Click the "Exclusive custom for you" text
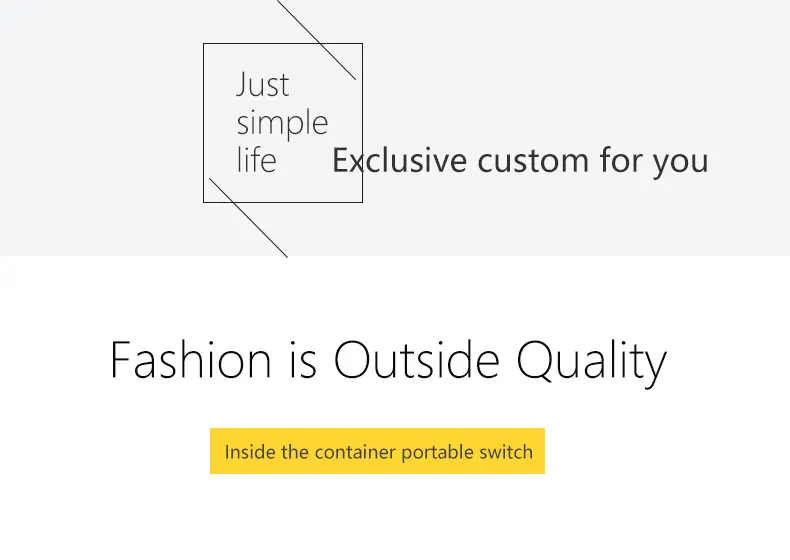The height and width of the screenshot is (560, 790). click(520, 161)
